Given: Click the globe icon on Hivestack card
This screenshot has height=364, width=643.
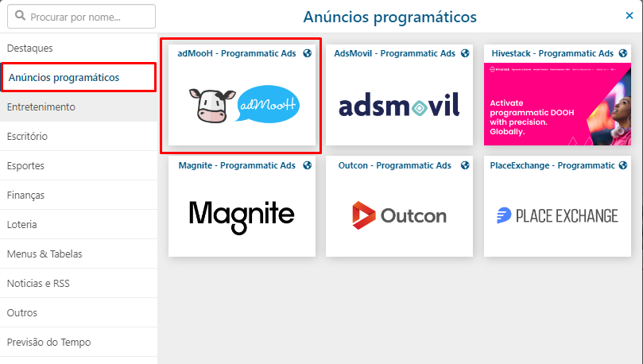Looking at the screenshot, I should point(623,53).
